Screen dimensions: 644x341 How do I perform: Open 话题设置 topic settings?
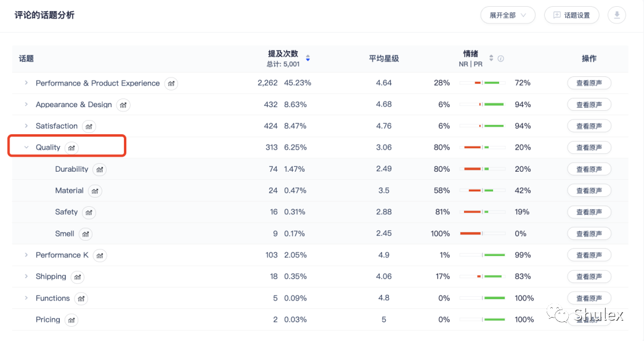(x=571, y=15)
